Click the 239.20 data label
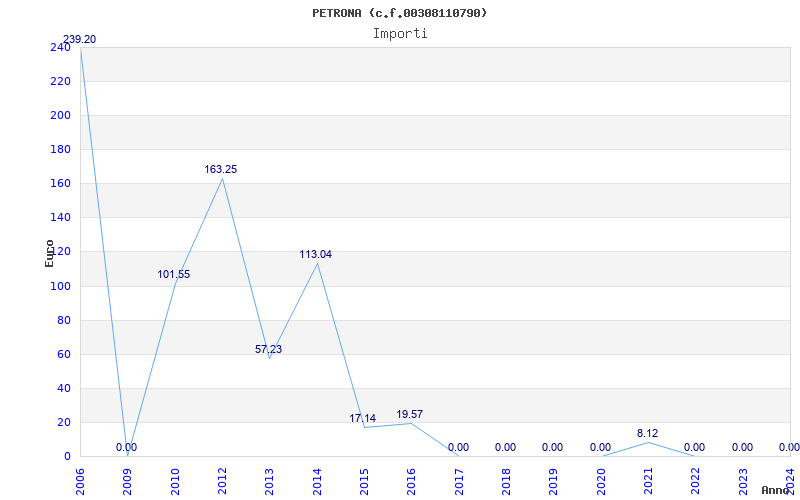The height and width of the screenshot is (500, 800). click(79, 40)
